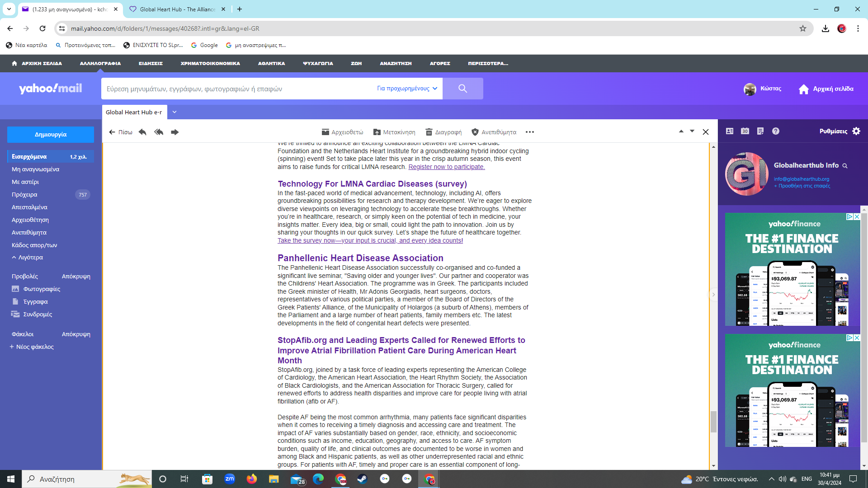Open the Register now to participate link
Image resolution: width=868 pixels, height=488 pixels.
pyautogui.click(x=447, y=167)
